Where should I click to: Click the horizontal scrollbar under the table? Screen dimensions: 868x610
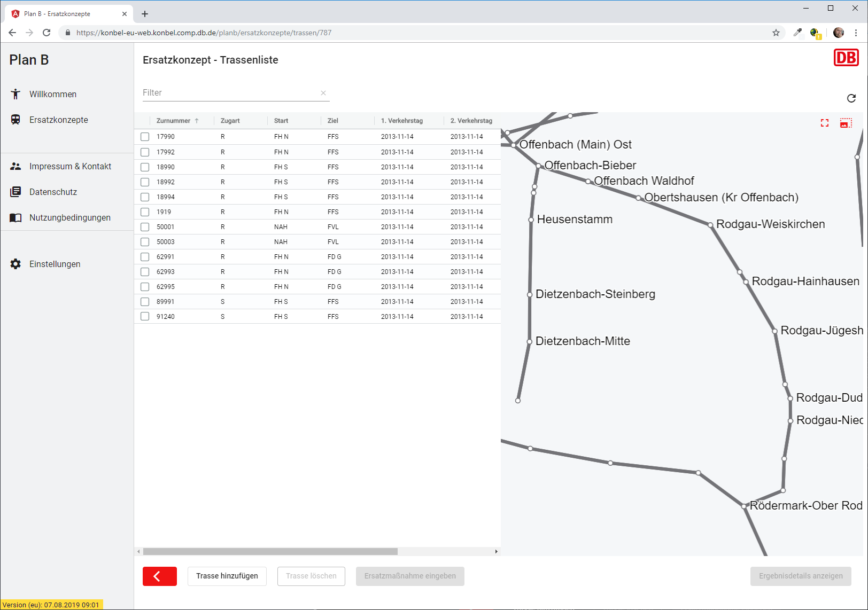[270, 551]
